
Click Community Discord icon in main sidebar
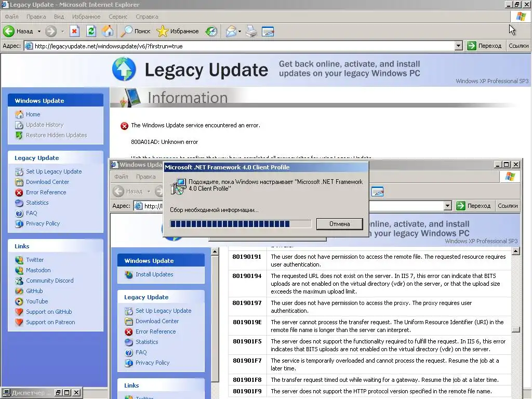(x=19, y=281)
